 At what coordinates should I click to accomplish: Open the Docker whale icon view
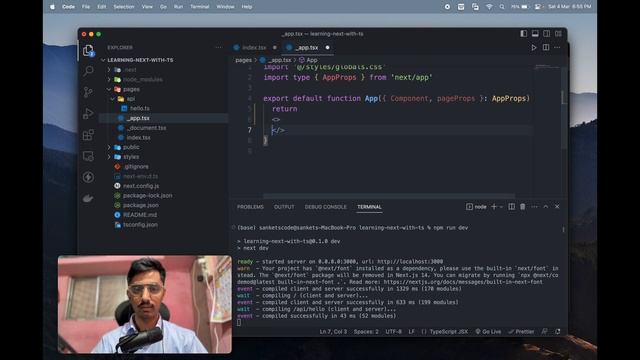[88, 198]
